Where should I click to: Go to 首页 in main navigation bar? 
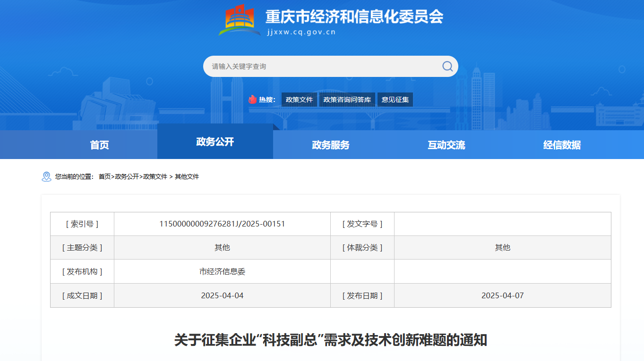[x=99, y=145]
